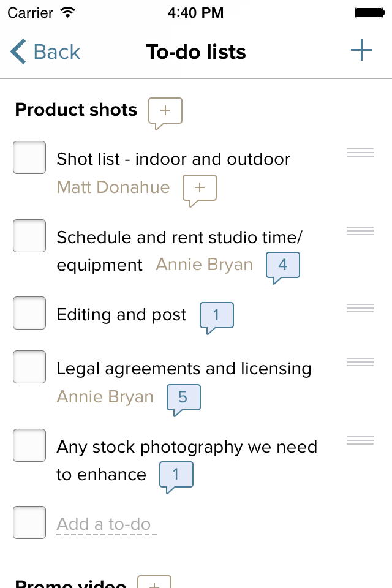The image size is (392, 588).
Task: Tick the Schedule and rent studio checkbox
Action: pos(29,236)
